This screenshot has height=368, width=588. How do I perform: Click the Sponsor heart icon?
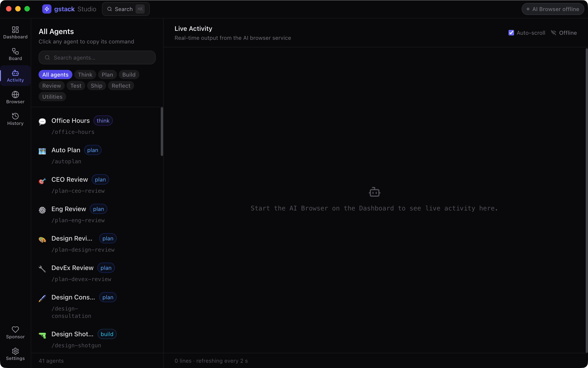pos(15,330)
